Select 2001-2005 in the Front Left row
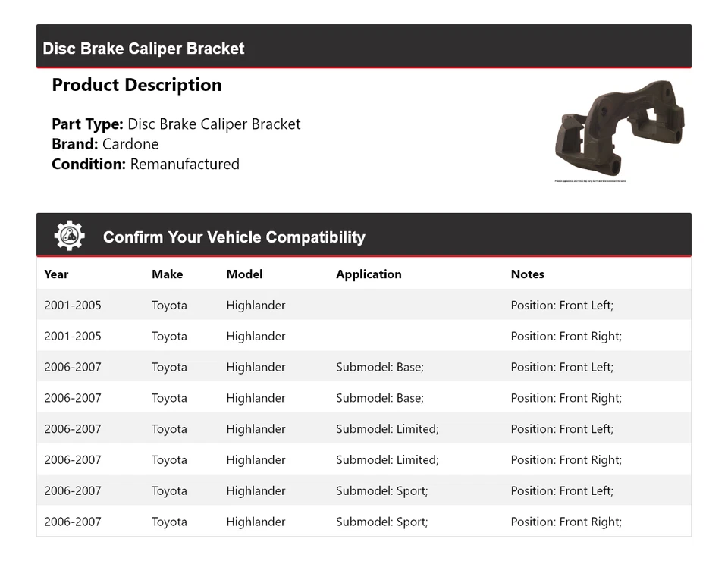This screenshot has height=561, width=728. click(73, 306)
